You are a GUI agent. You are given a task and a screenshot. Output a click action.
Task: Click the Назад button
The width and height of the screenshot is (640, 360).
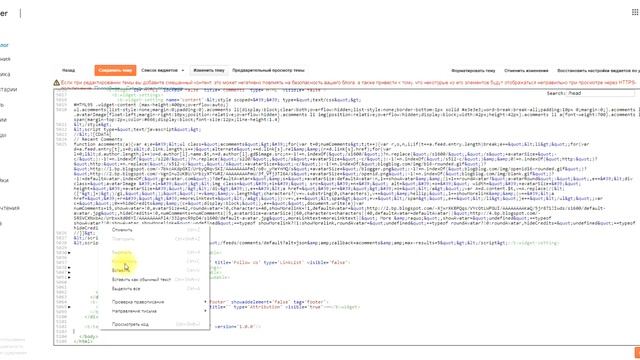69,70
